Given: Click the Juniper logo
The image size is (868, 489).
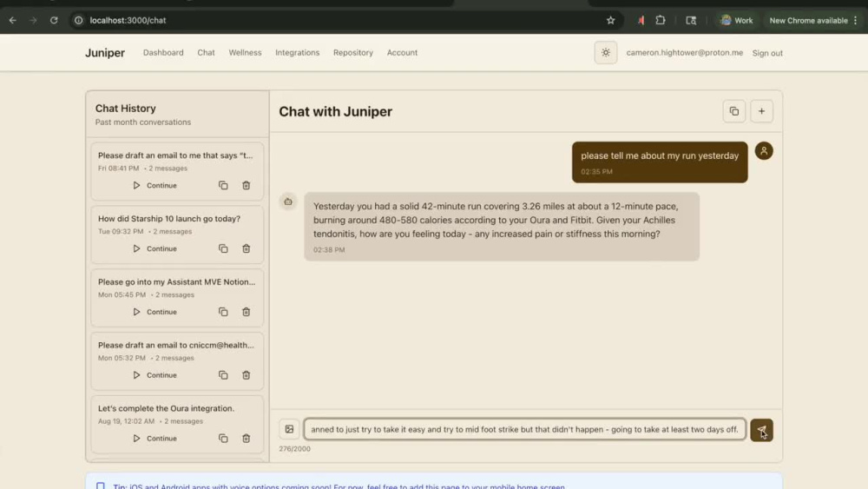Looking at the screenshot, I should point(105,53).
